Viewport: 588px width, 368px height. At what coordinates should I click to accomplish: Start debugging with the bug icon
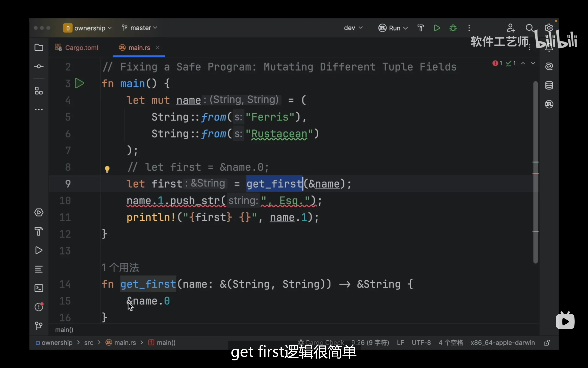[453, 28]
